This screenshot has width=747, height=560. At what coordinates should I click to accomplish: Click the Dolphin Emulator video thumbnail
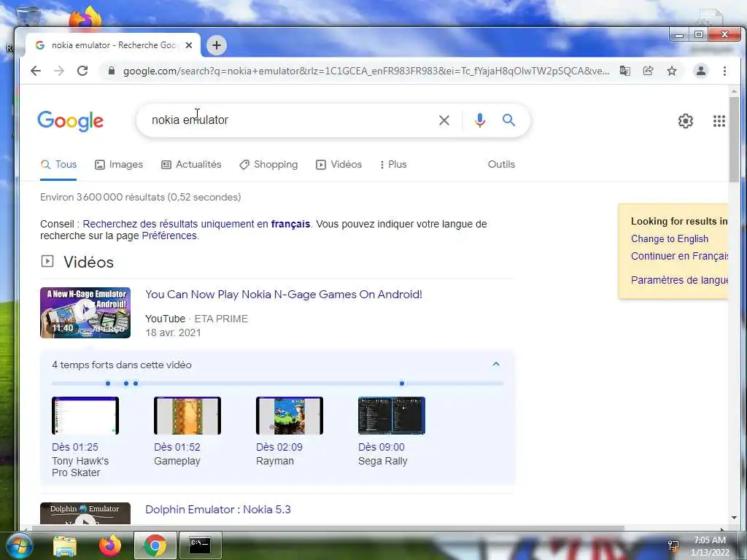pos(85,513)
